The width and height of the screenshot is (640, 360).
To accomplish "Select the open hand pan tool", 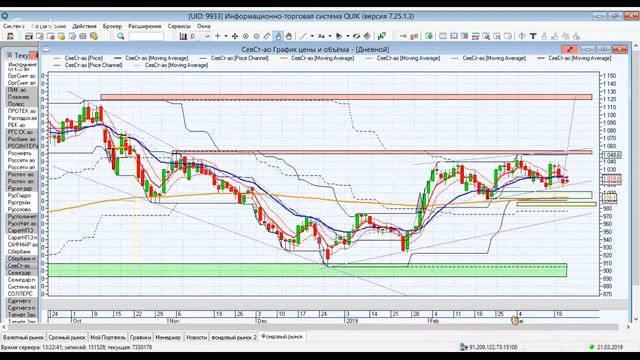I will (x=289, y=36).
